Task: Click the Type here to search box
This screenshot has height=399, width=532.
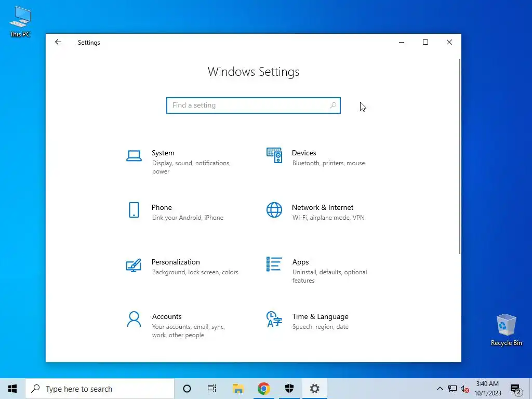Action: tap(100, 389)
